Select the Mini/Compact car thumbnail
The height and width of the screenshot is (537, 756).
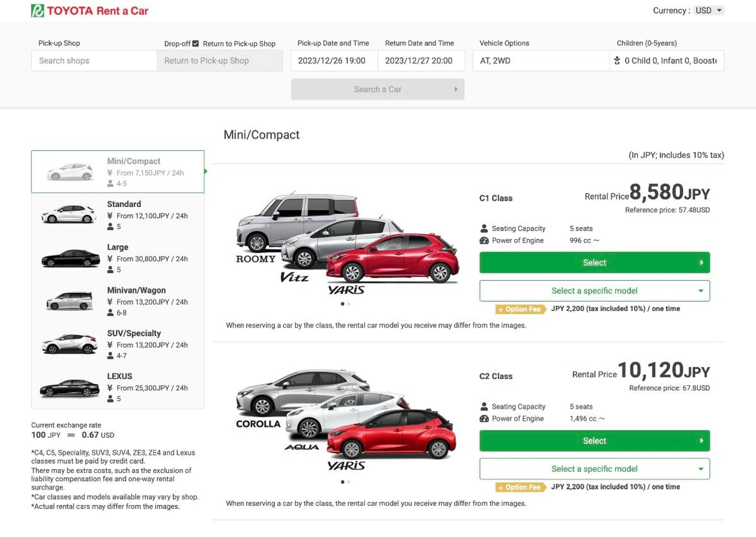[69, 172]
